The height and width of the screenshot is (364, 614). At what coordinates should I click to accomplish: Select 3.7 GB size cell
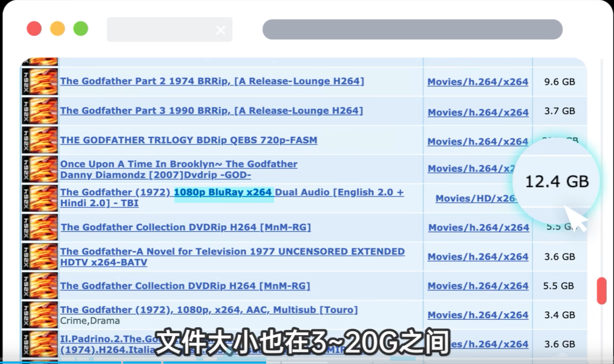(560, 111)
